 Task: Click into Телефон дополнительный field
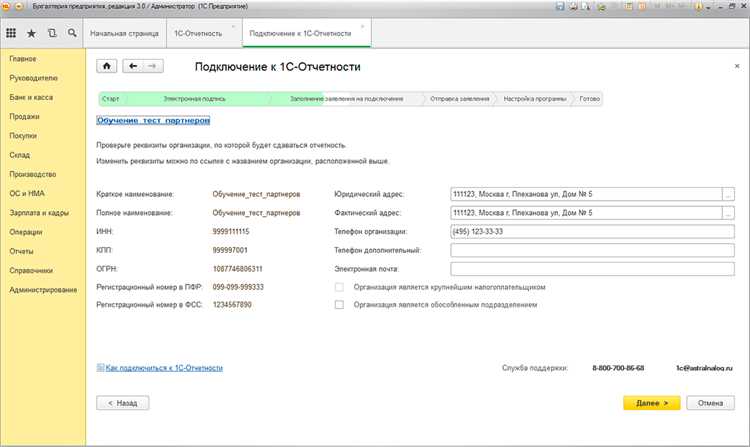click(x=592, y=250)
